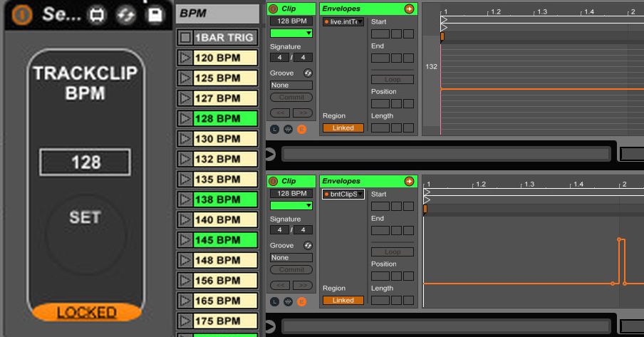Viewport: 644px width, 337px height.
Task: Click the Groove hot-swap icon in top clip panel
Action: 308,73
